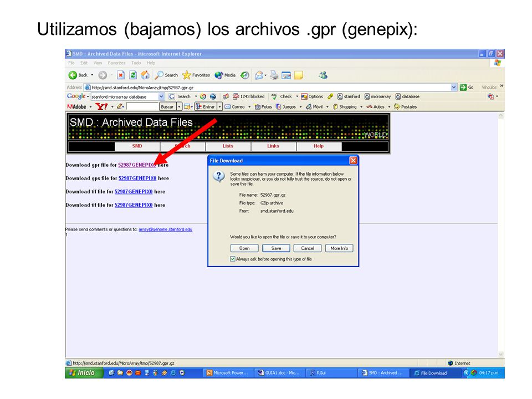
Task: Click the Inicio start button
Action: (x=84, y=373)
